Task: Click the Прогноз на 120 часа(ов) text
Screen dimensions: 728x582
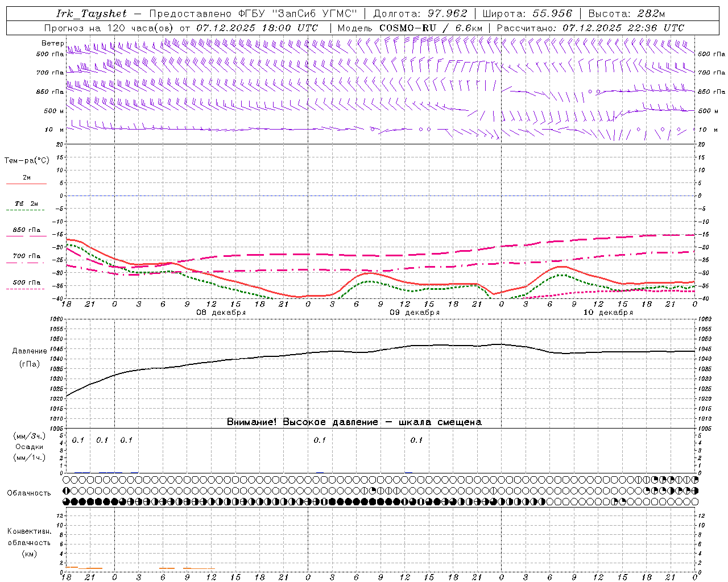Action: (109, 28)
